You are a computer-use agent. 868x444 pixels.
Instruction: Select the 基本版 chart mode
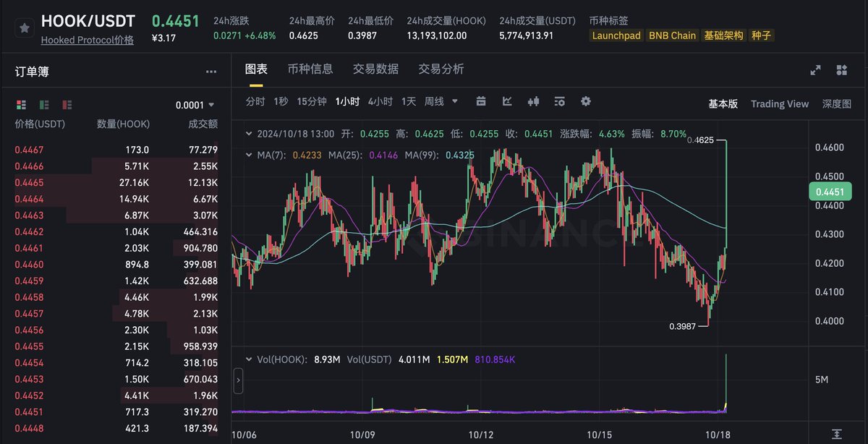coord(723,103)
